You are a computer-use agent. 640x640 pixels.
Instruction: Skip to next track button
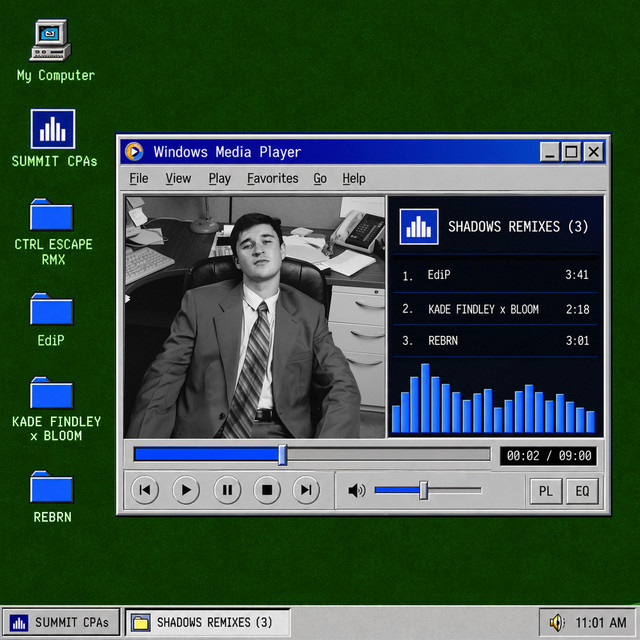[306, 490]
